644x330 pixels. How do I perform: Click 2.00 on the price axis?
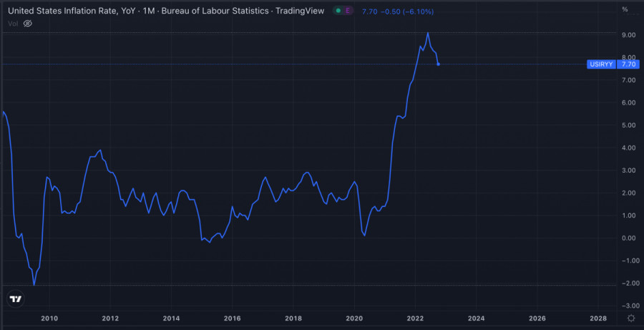tap(629, 193)
